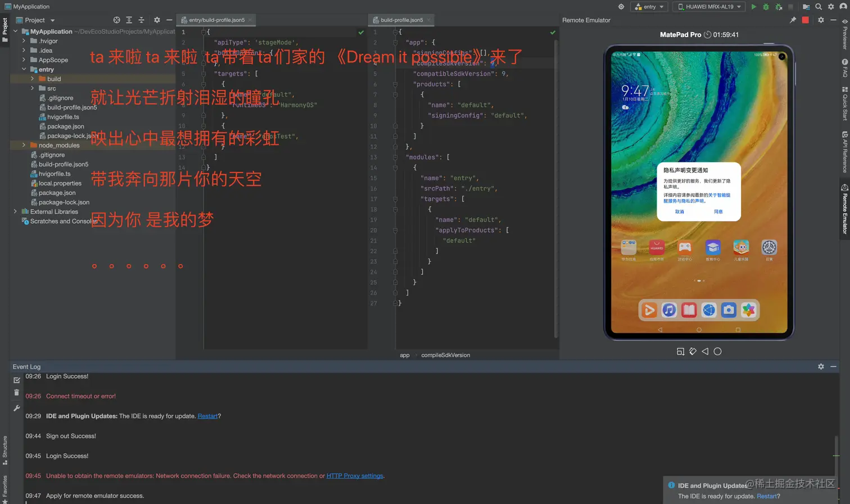Viewport: 850px width, 504px height.
Task: Open the Previewer side tab
Action: [x=844, y=34]
